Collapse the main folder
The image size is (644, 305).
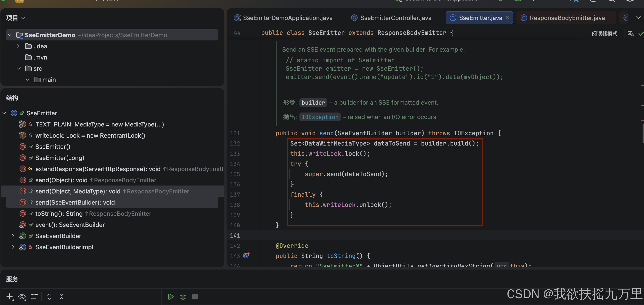(27, 80)
